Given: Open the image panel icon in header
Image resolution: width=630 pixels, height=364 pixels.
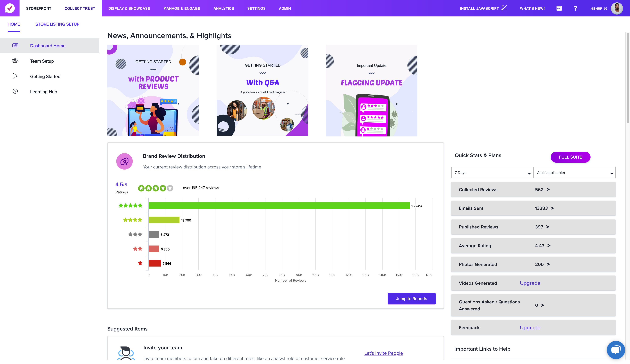Looking at the screenshot, I should [559, 8].
